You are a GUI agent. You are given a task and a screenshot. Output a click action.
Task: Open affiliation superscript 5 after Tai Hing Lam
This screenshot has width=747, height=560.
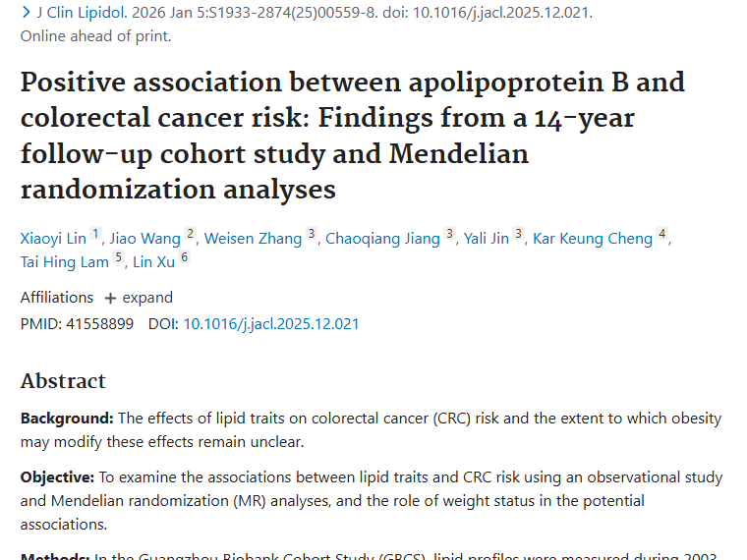pyautogui.click(x=119, y=257)
